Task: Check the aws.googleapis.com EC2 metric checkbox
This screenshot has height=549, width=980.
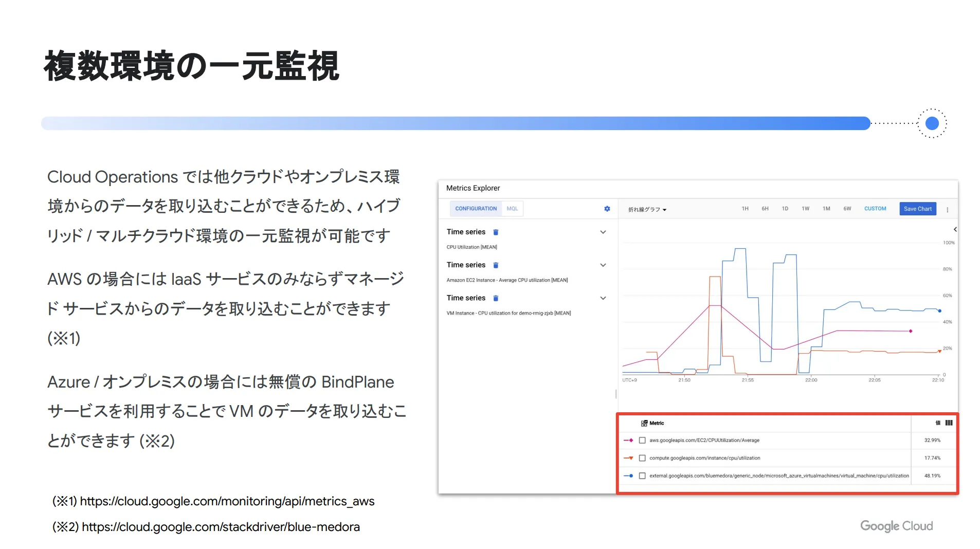Action: (x=642, y=441)
